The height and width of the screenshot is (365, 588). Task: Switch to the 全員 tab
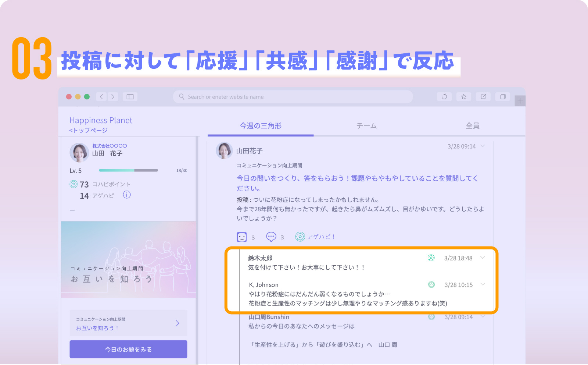[x=472, y=126]
